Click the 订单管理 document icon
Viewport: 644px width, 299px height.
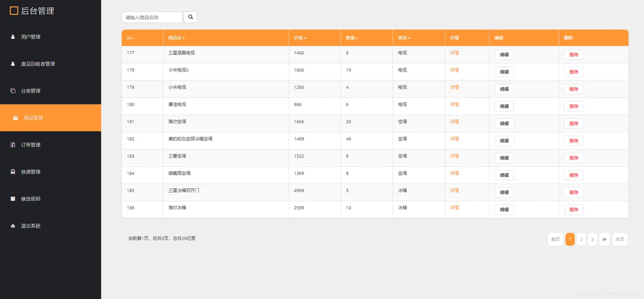13,145
